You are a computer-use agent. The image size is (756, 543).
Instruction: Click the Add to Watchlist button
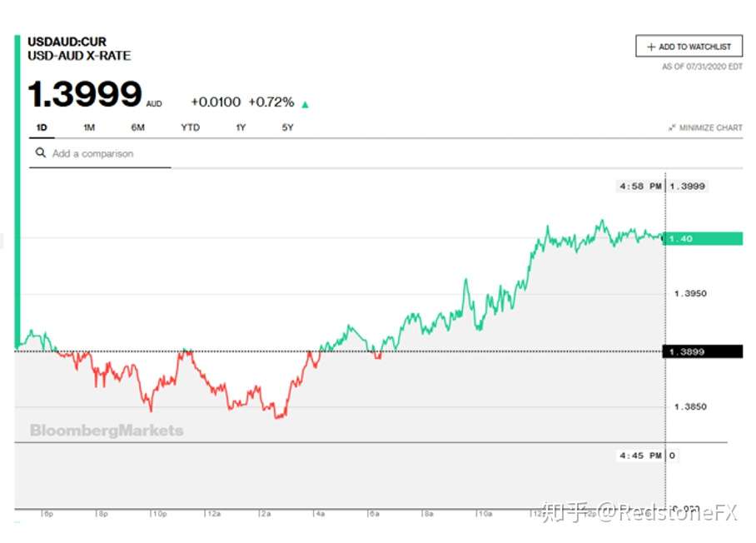point(689,47)
